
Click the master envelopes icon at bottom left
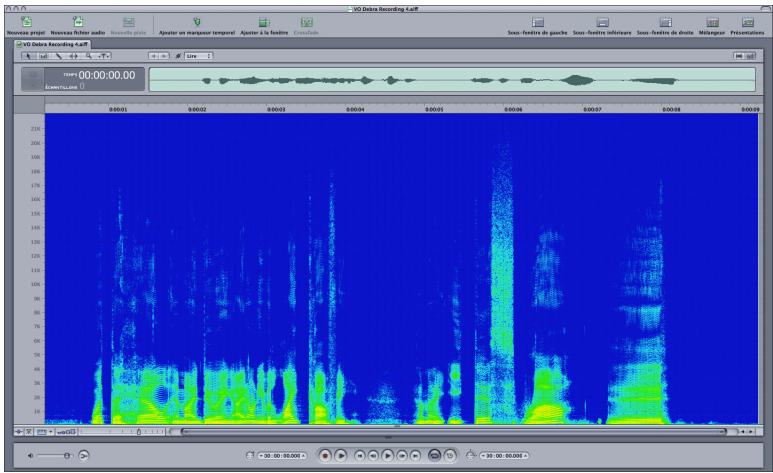19,432
